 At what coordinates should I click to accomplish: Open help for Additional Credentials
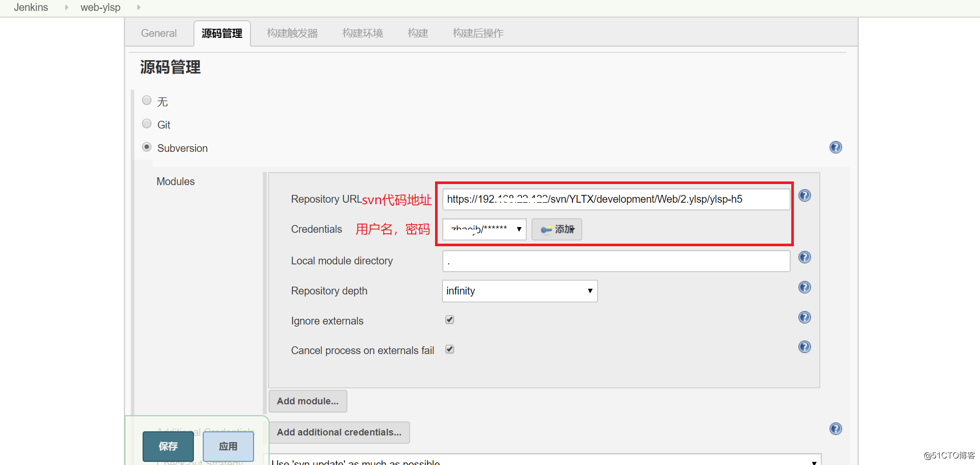(836, 429)
